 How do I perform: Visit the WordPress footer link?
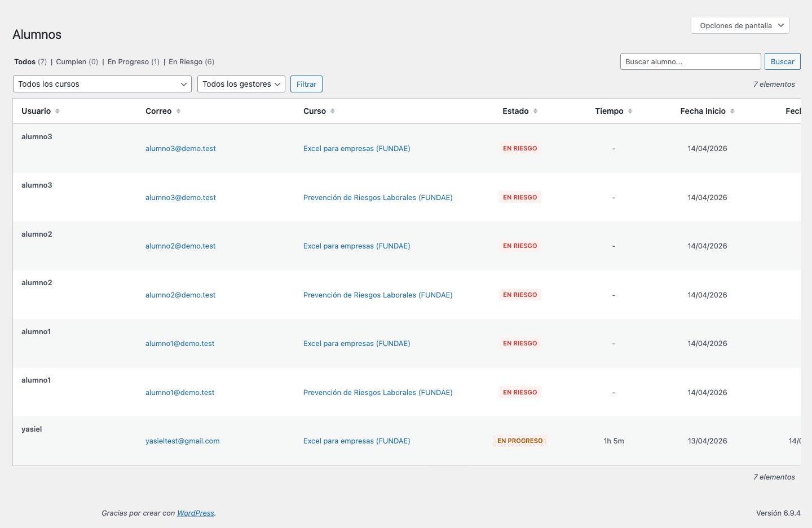click(195, 513)
